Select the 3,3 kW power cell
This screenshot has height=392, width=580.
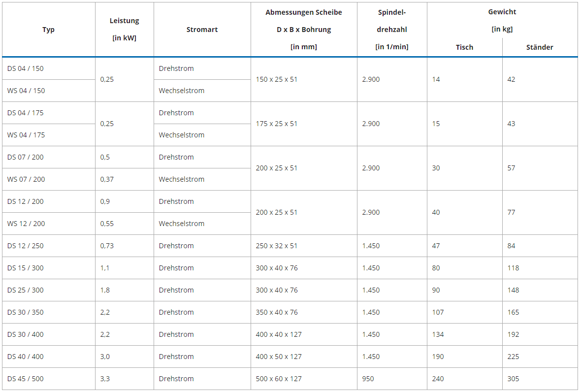coord(105,379)
